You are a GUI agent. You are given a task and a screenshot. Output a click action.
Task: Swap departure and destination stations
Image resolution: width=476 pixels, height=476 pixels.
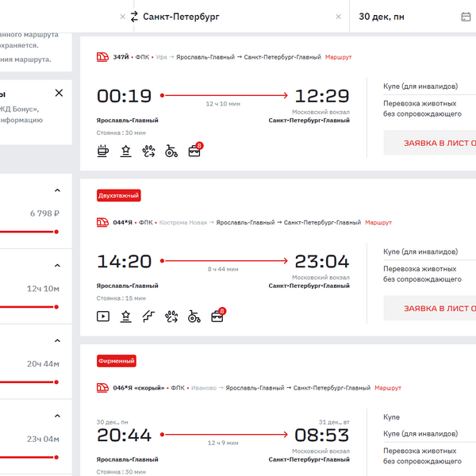point(134,17)
